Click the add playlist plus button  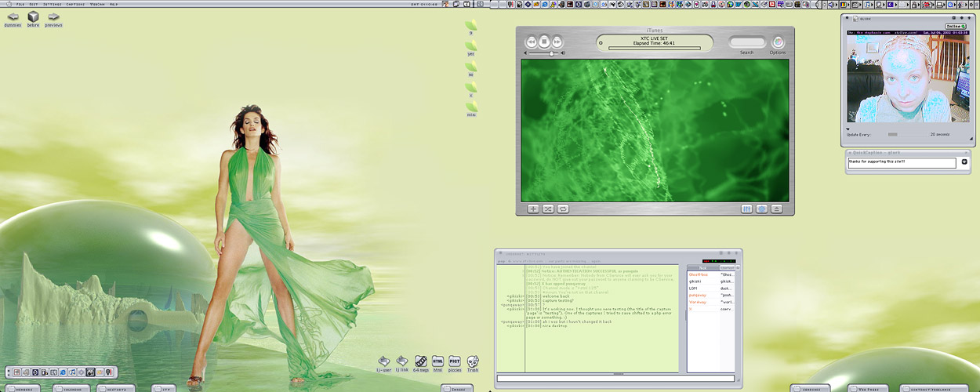click(533, 209)
